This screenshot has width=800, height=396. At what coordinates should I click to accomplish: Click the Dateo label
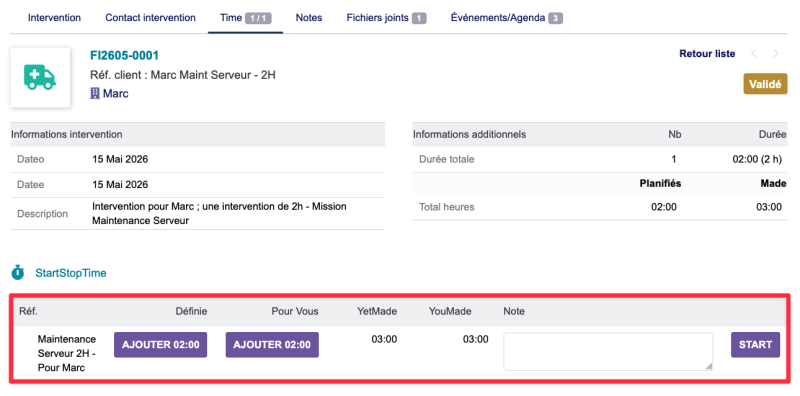point(31,159)
